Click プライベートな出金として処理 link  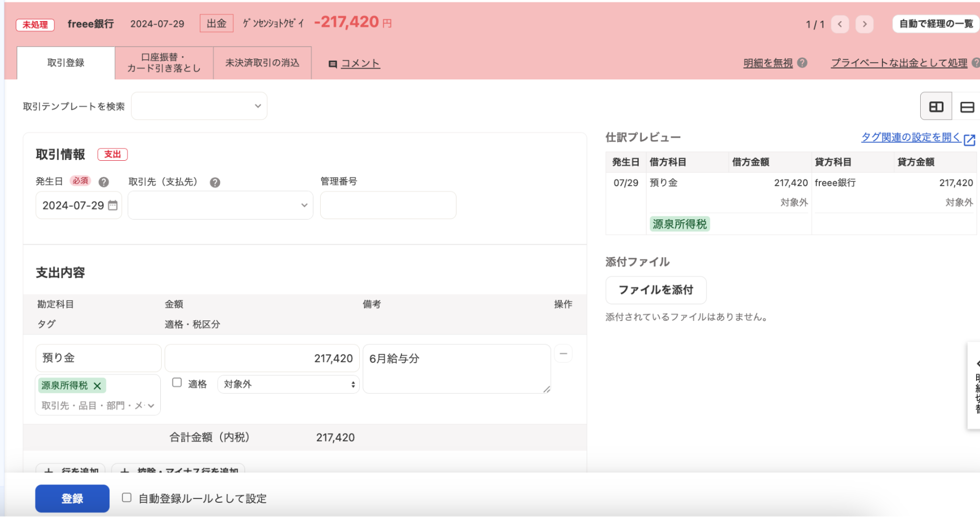pos(899,63)
